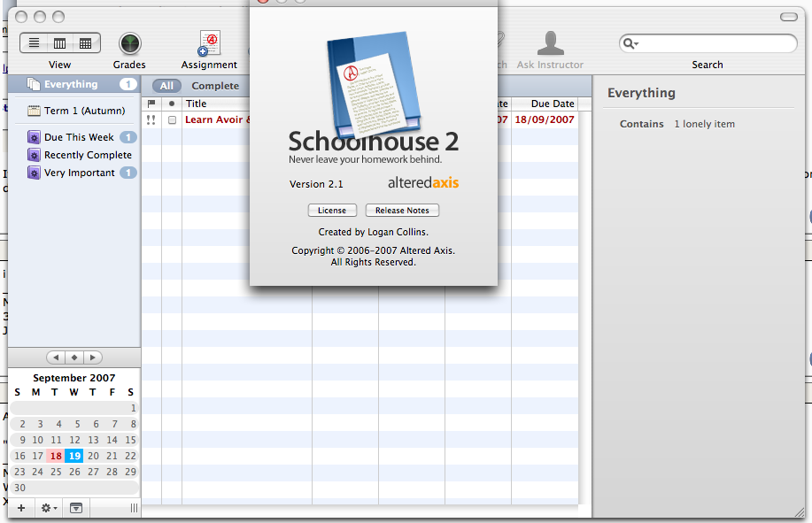812x523 pixels.
Task: Switch to list view mode
Action: pos(35,43)
